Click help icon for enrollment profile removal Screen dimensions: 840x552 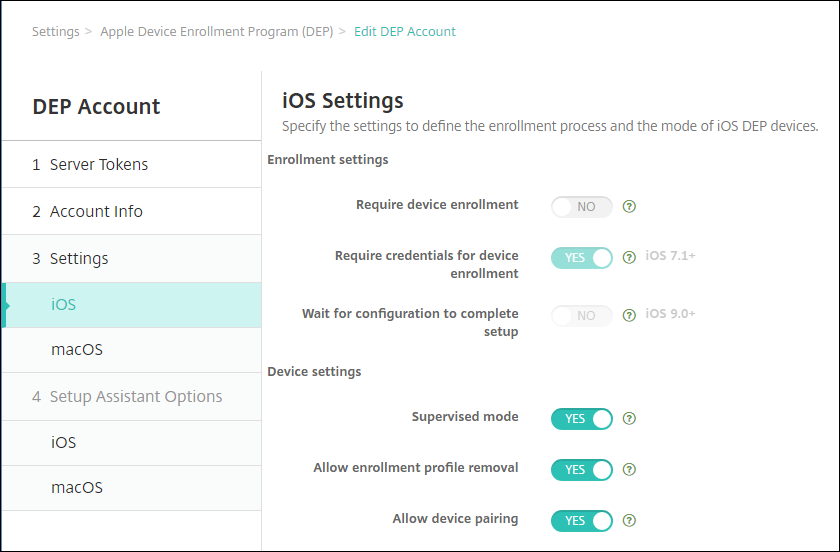click(x=629, y=469)
